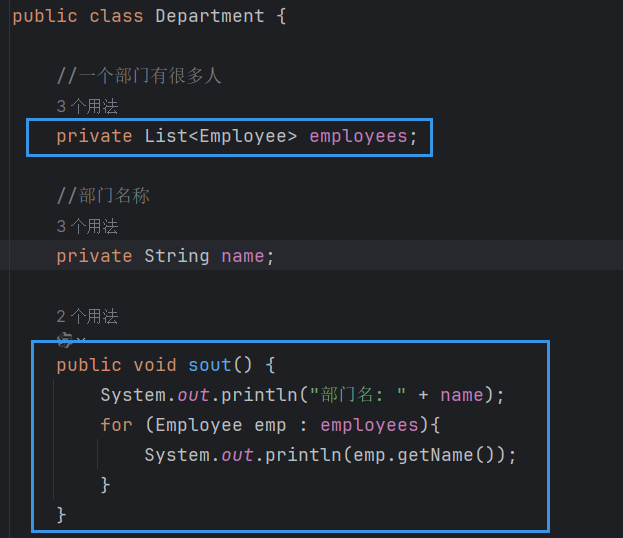Screen dimensions: 623x538
Task: Click the 'private' keyword before String
Action: (94, 256)
